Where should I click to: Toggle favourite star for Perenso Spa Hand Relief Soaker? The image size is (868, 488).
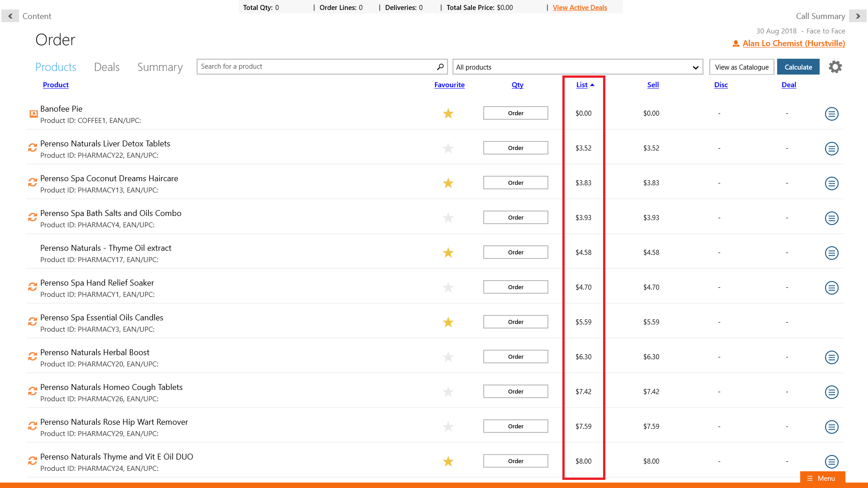[x=448, y=287]
